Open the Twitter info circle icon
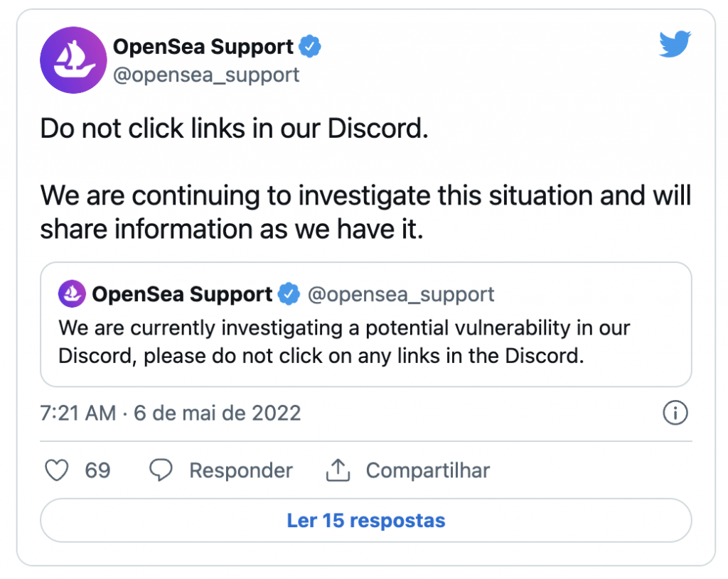 pyautogui.click(x=675, y=413)
